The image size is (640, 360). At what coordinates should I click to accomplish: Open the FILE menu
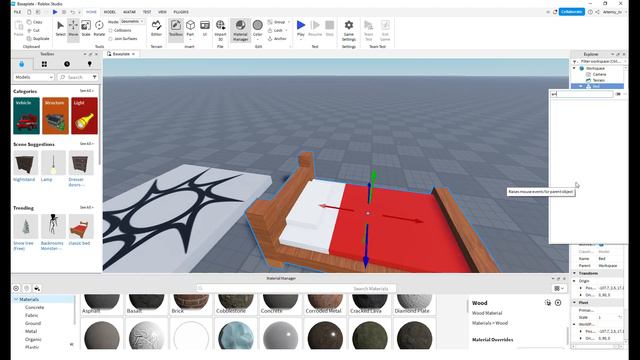18,12
